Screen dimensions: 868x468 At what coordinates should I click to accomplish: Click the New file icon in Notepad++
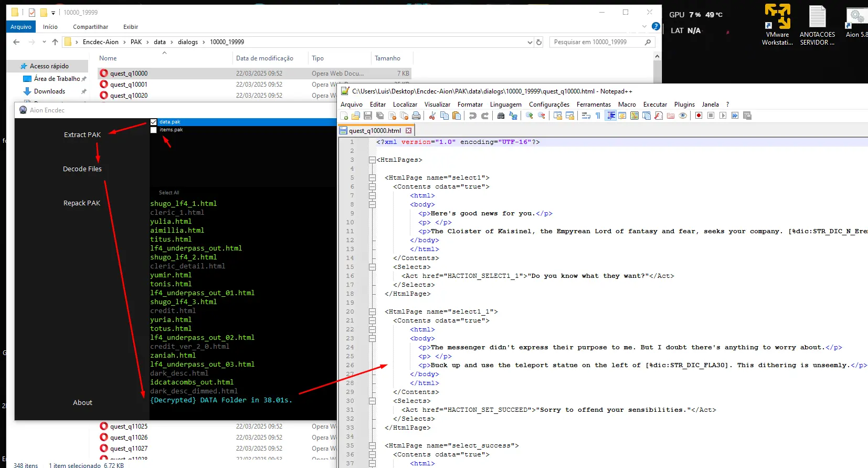click(x=344, y=116)
